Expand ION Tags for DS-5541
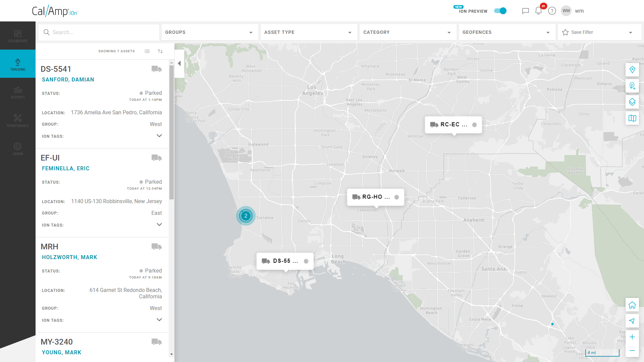The height and width of the screenshot is (362, 644). click(x=159, y=136)
